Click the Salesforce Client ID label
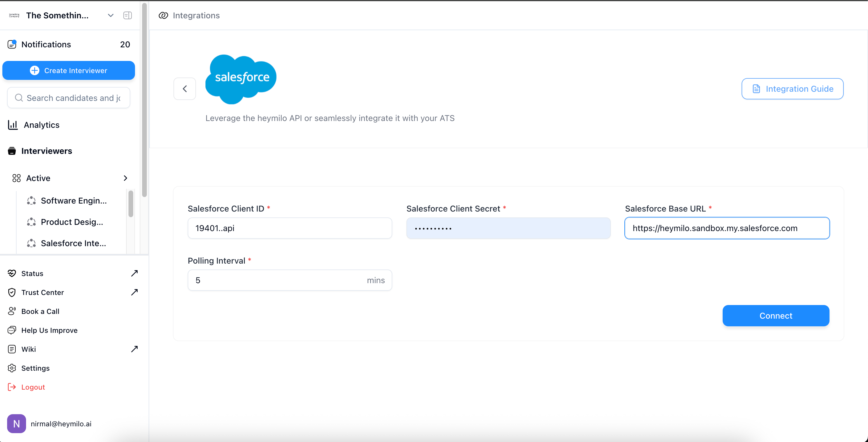The height and width of the screenshot is (442, 868). 226,209
